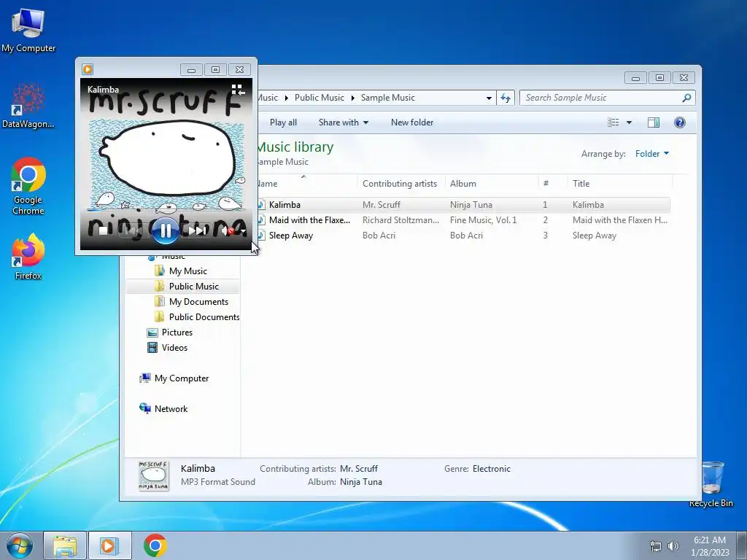Edit Contributing artists Mr. Scruff detail field
Viewport: 747px width, 560px height.
pos(358,469)
